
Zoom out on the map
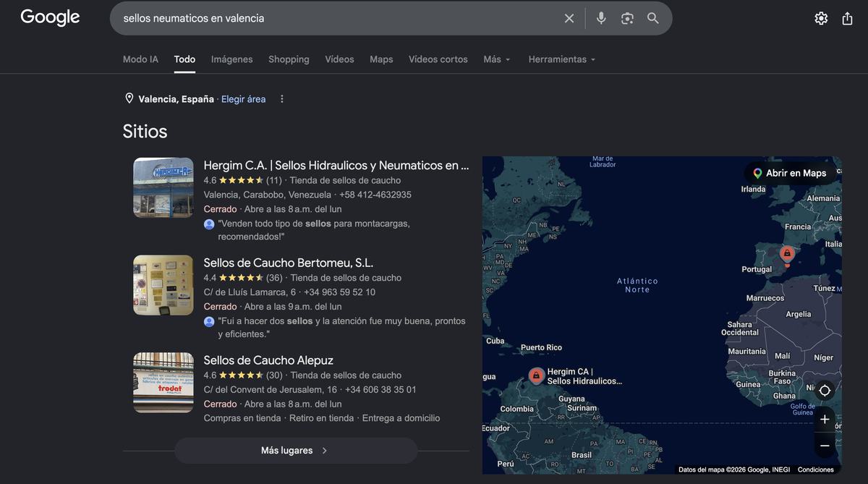tap(825, 446)
